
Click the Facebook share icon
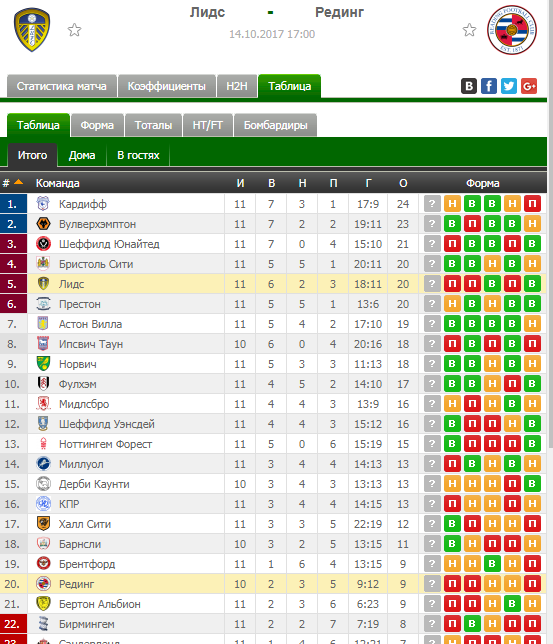(x=488, y=86)
